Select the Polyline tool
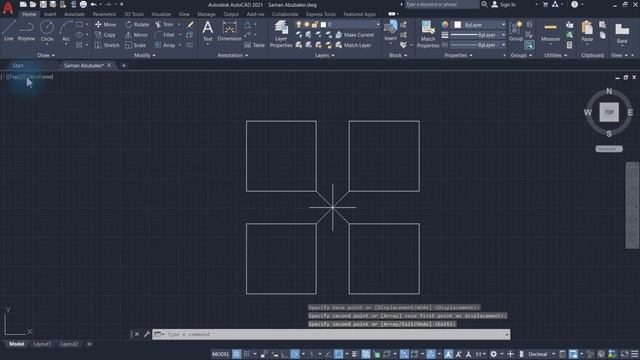The image size is (640, 360). (x=26, y=31)
